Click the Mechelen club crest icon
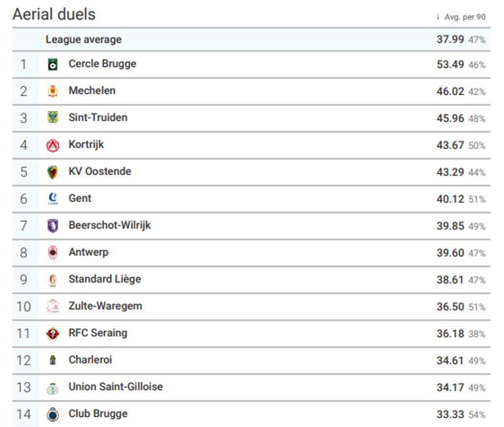Viewport: 504px width, 427px height. coord(53,92)
